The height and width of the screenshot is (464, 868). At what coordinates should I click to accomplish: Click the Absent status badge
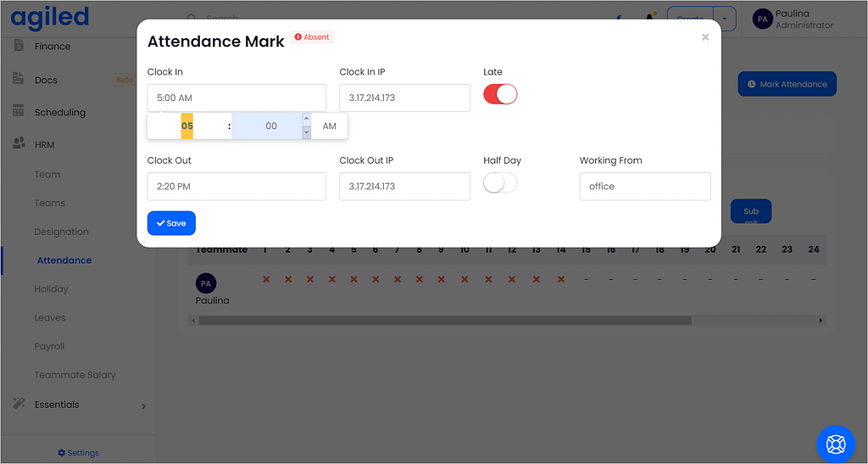(312, 37)
